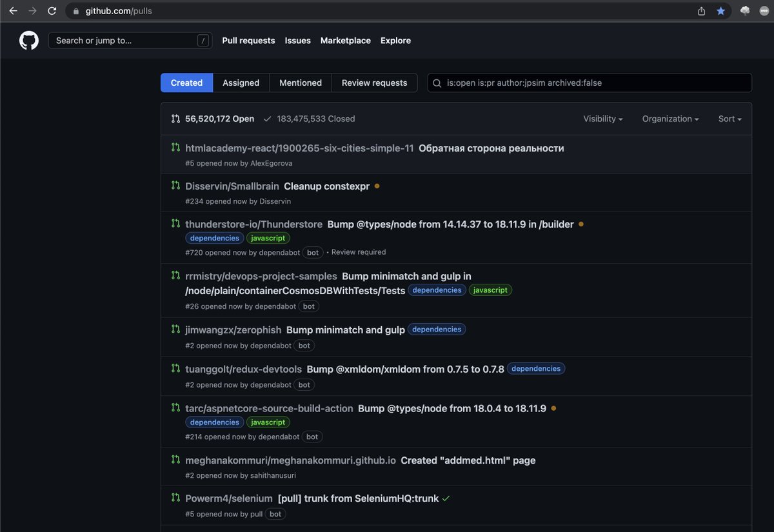Click PR icon for thunderstore-io/Thunderstore
The height and width of the screenshot is (532, 774).
(175, 224)
